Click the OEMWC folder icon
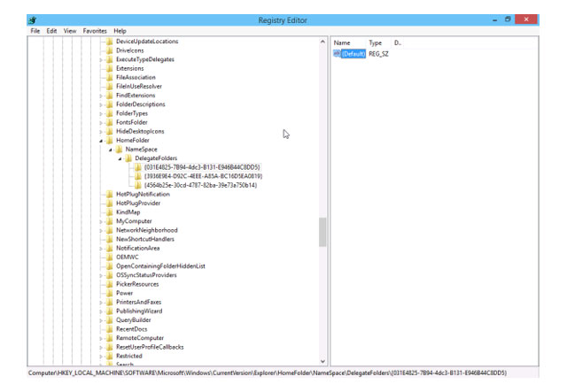Viewport: 567px width, 392px height. click(110, 257)
